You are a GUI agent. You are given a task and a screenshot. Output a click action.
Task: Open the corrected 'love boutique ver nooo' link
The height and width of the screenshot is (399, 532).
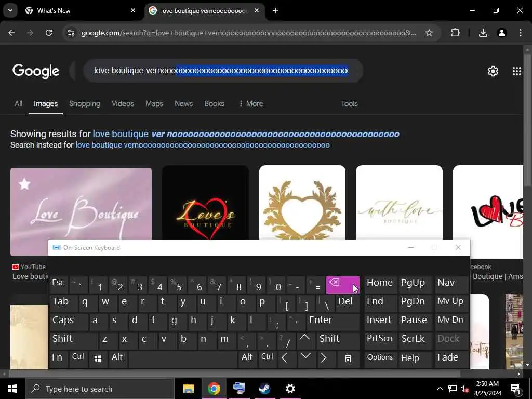click(x=246, y=134)
